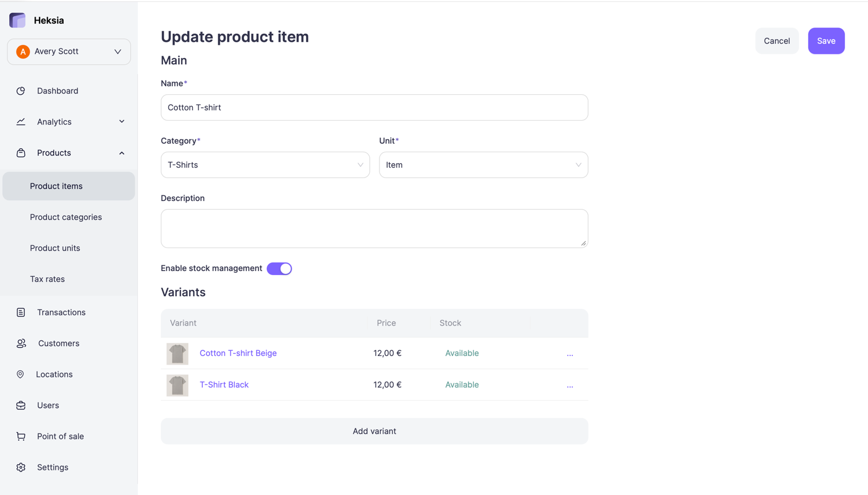Viewport: 868px width, 495px height.
Task: Open the Tax rates page
Action: [47, 279]
